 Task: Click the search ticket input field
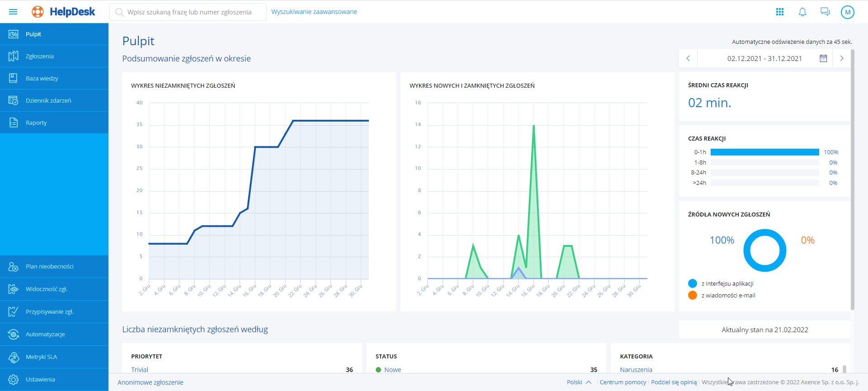click(x=189, y=12)
